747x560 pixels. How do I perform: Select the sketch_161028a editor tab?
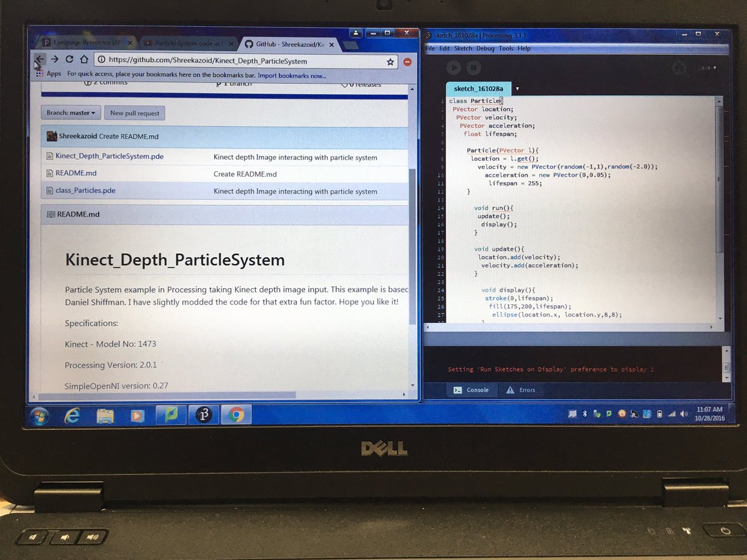click(x=479, y=89)
